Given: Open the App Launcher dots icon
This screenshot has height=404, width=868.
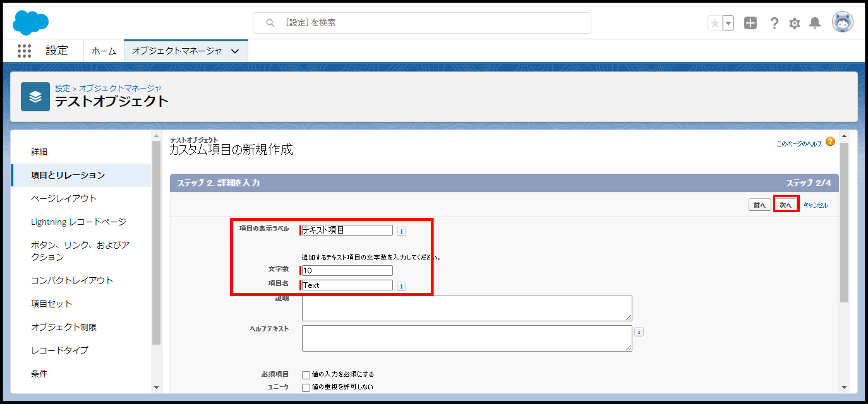Looking at the screenshot, I should tap(24, 51).
